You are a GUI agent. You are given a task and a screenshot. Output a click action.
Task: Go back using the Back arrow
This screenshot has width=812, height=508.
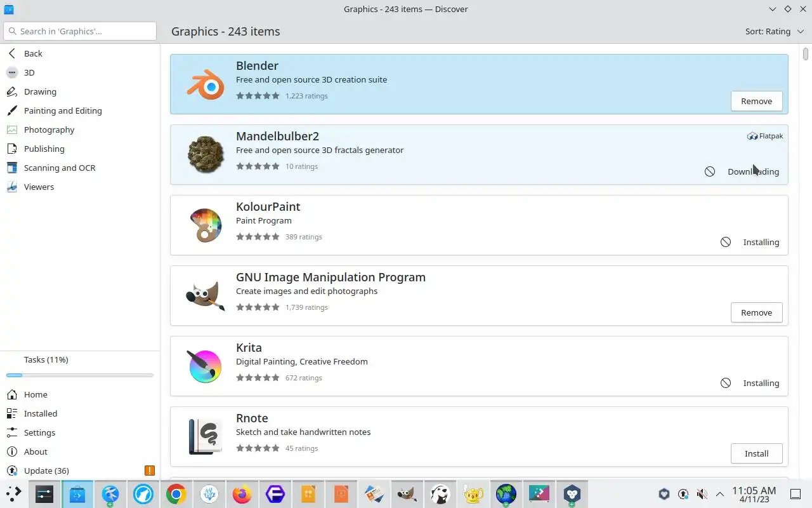coord(12,53)
